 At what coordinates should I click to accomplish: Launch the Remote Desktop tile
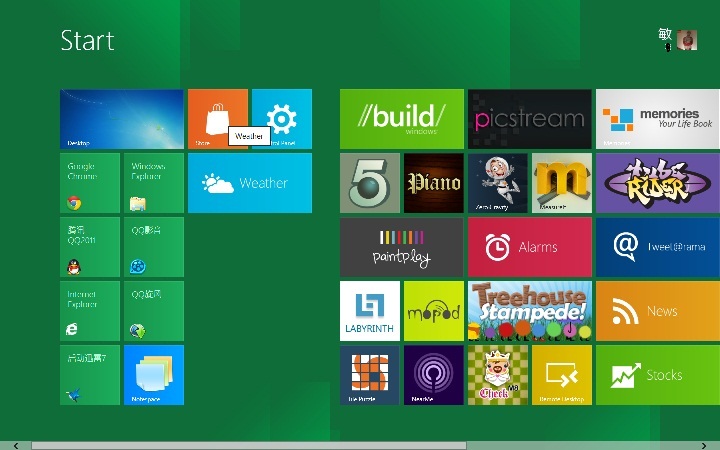pyautogui.click(x=561, y=375)
